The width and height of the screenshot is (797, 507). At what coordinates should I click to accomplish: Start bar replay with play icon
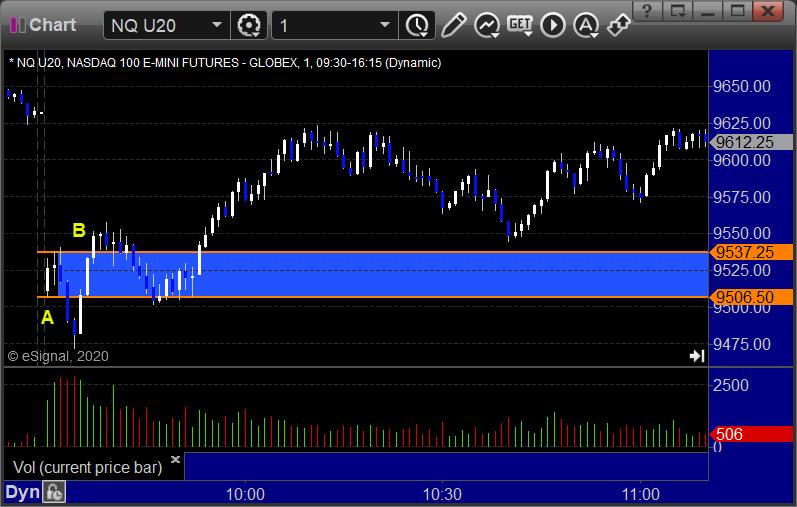point(553,25)
